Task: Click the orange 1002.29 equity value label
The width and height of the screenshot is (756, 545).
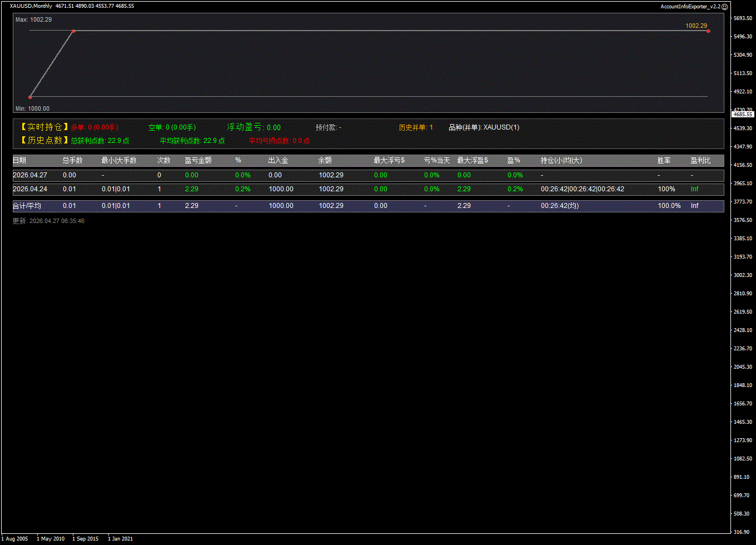Action: click(x=696, y=26)
